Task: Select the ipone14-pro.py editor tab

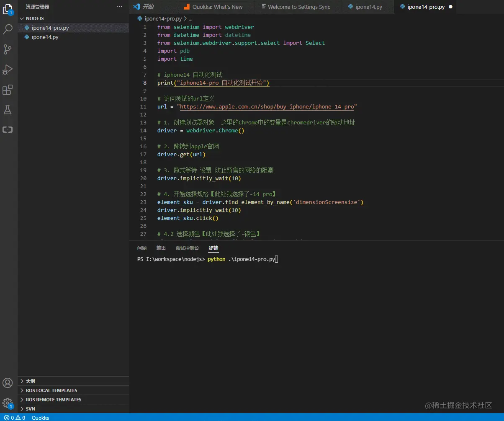Action: coord(426,7)
